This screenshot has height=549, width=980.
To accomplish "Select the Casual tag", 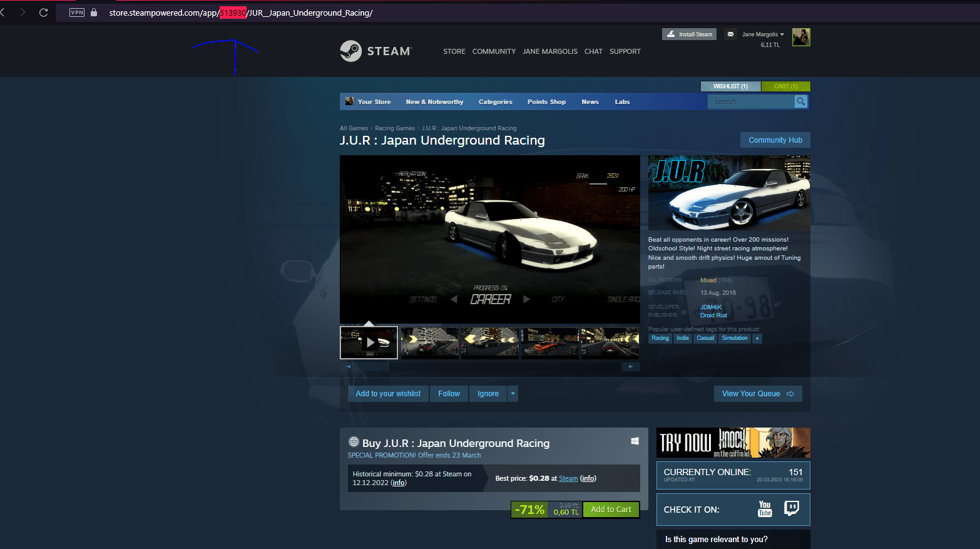I will (705, 338).
